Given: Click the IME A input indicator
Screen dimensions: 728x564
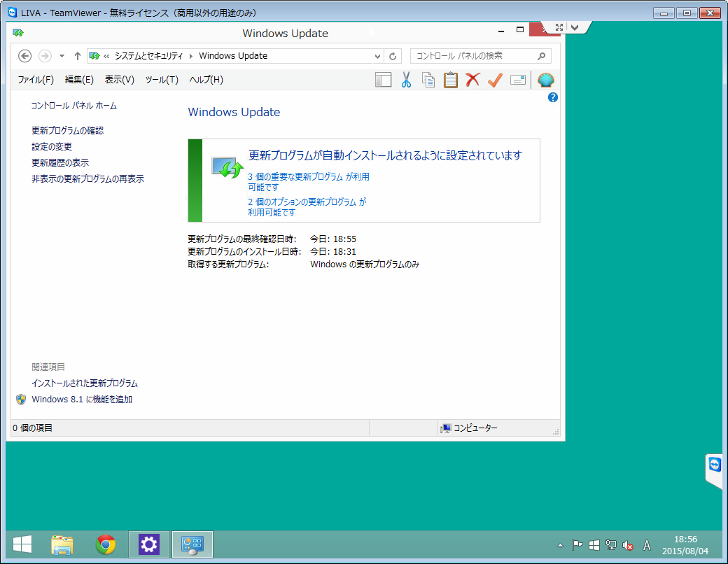Looking at the screenshot, I should coord(646,545).
